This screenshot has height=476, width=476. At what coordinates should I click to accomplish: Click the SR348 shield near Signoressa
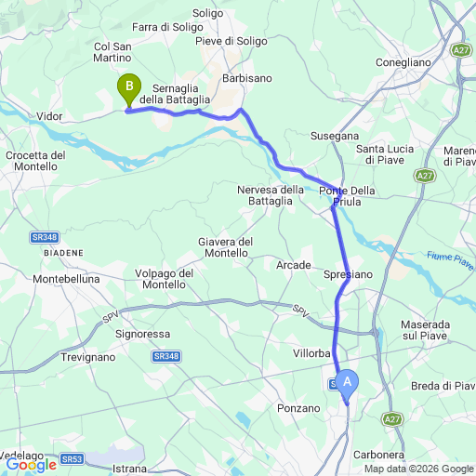point(166,356)
